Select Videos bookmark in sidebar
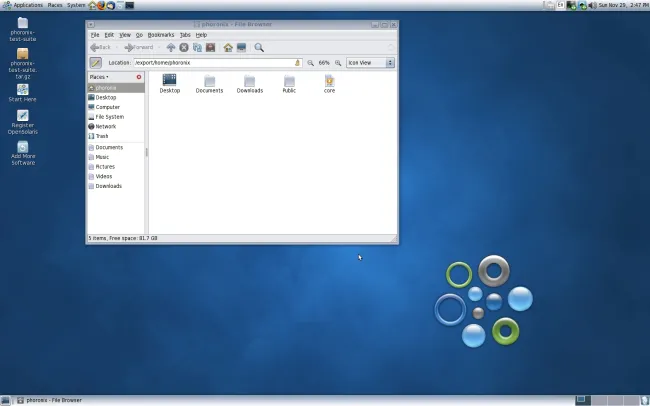Viewport: 650px width, 406px height. (x=116, y=176)
